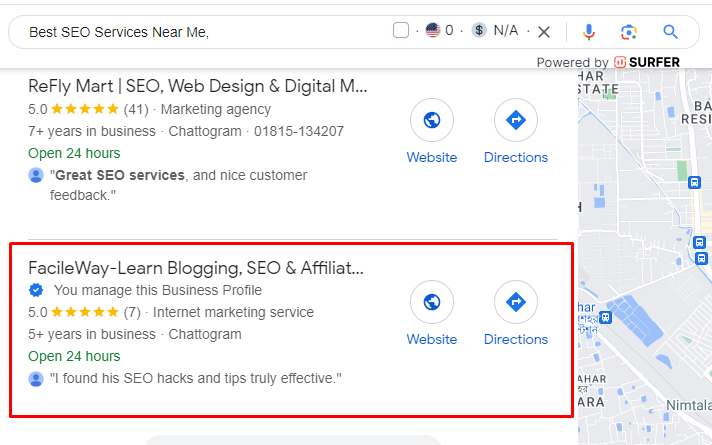
Task: Click FacileWay Directions arrow icon
Action: click(x=516, y=302)
